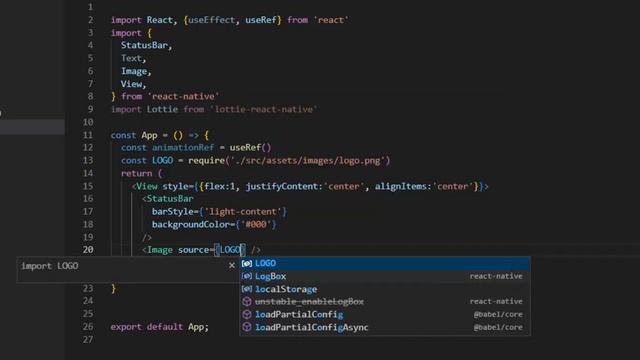Click the 'return' keyword on line 14
This screenshot has width=640, height=360.
click(x=136, y=173)
